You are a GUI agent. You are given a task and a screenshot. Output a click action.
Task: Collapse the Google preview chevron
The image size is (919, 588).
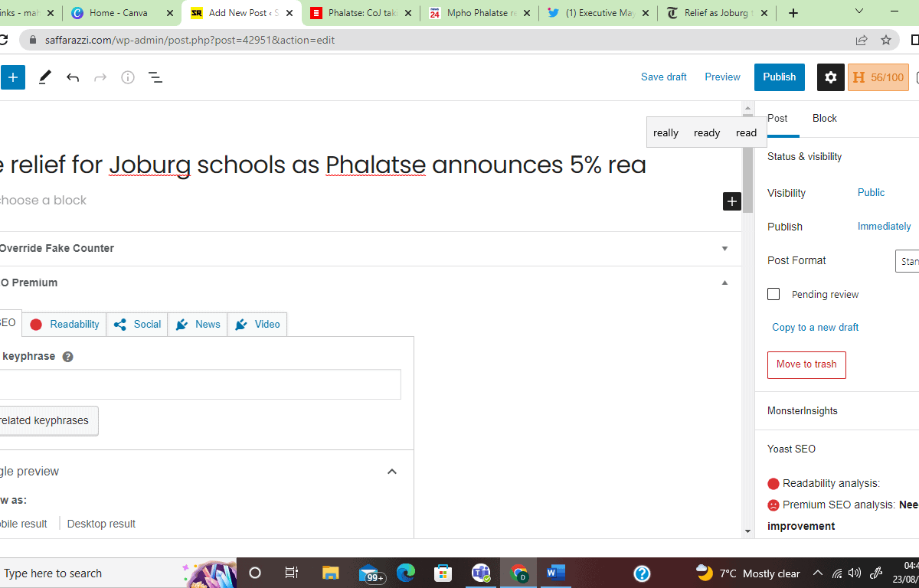point(392,472)
